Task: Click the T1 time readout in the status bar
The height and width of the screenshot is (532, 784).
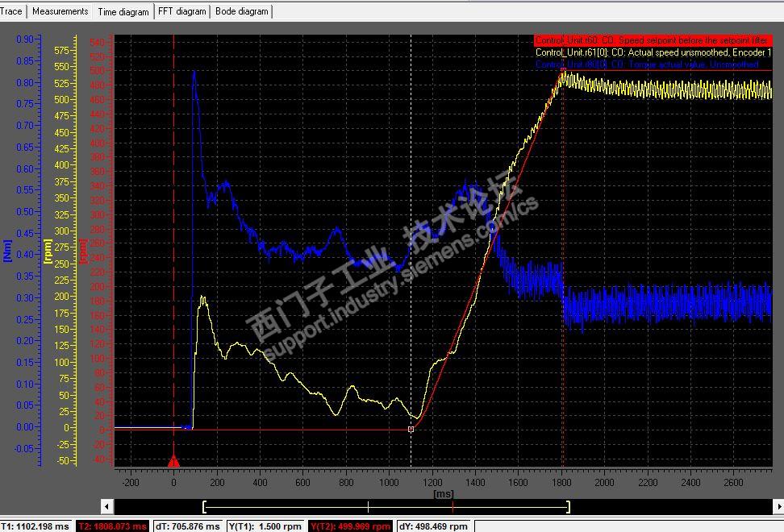Action: click(x=36, y=526)
